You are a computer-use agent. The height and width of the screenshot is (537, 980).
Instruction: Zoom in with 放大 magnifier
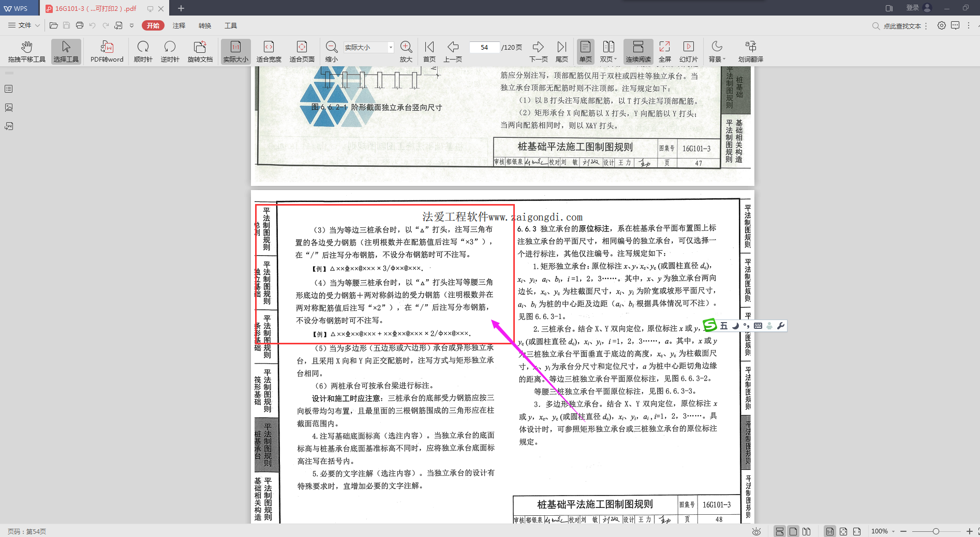click(x=406, y=51)
